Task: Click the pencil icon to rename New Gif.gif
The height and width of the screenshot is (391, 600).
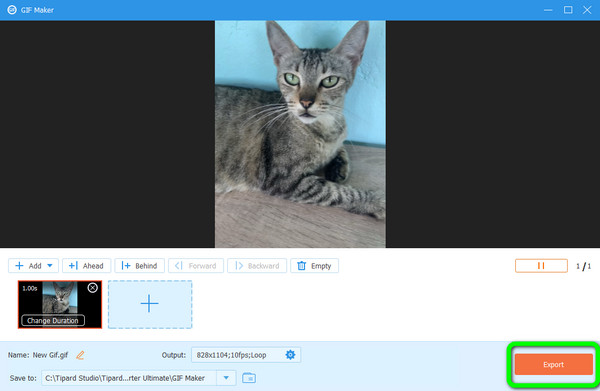Action: (x=80, y=355)
